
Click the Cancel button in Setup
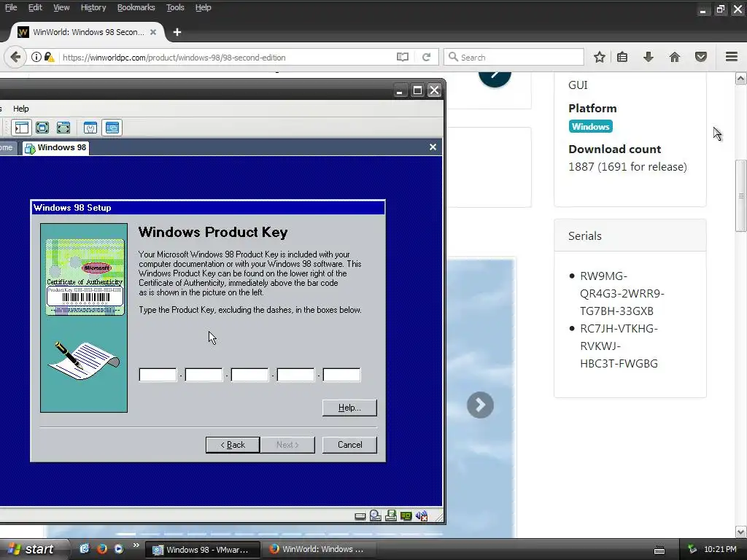pyautogui.click(x=349, y=445)
